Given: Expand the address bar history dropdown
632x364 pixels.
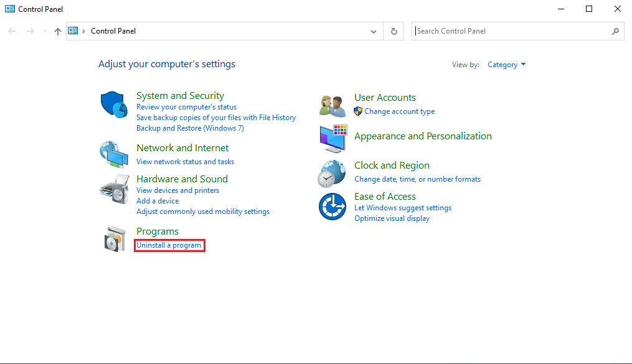Looking at the screenshot, I should click(x=373, y=31).
